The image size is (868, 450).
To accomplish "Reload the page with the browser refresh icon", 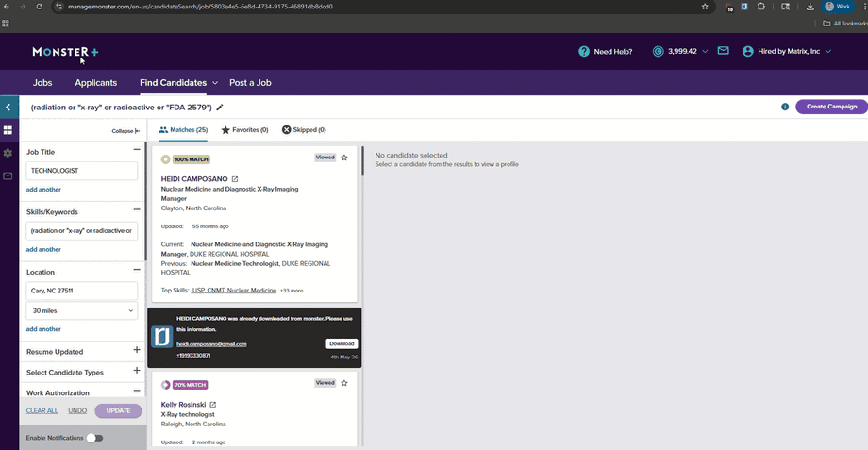I will pyautogui.click(x=40, y=7).
